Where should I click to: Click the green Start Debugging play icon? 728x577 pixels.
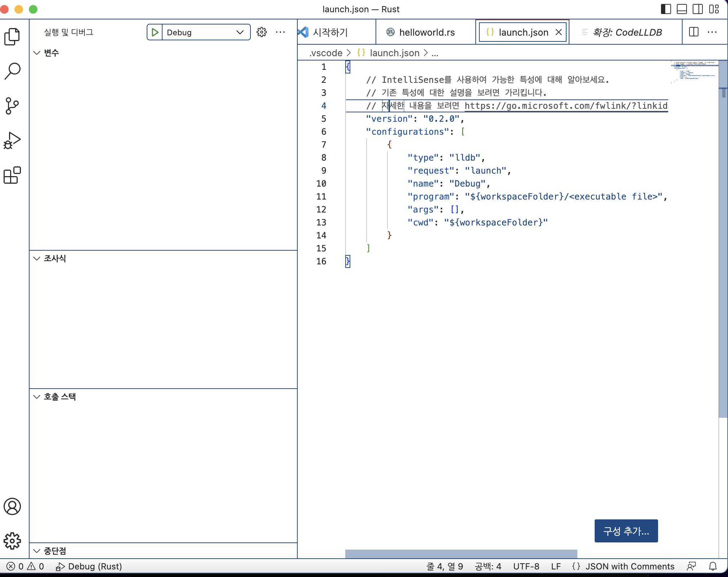pos(155,32)
